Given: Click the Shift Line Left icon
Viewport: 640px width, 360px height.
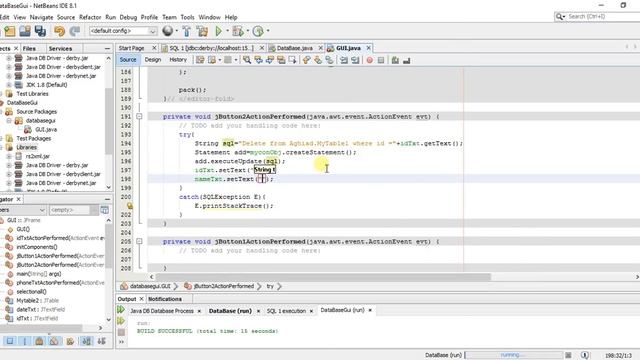Looking at the screenshot, I should (x=344, y=60).
